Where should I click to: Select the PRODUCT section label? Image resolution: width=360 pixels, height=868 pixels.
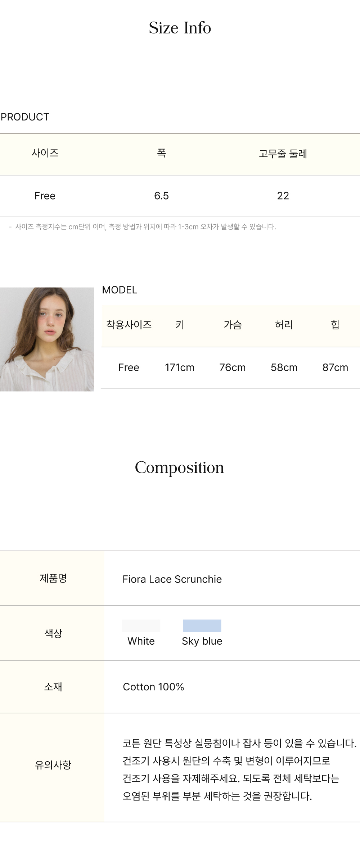point(25,117)
